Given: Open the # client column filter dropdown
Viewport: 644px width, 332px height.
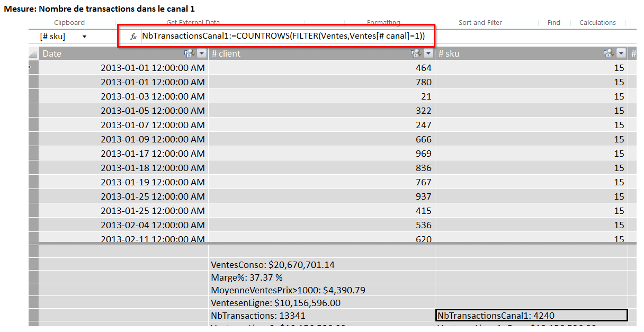Looking at the screenshot, I should 428,53.
